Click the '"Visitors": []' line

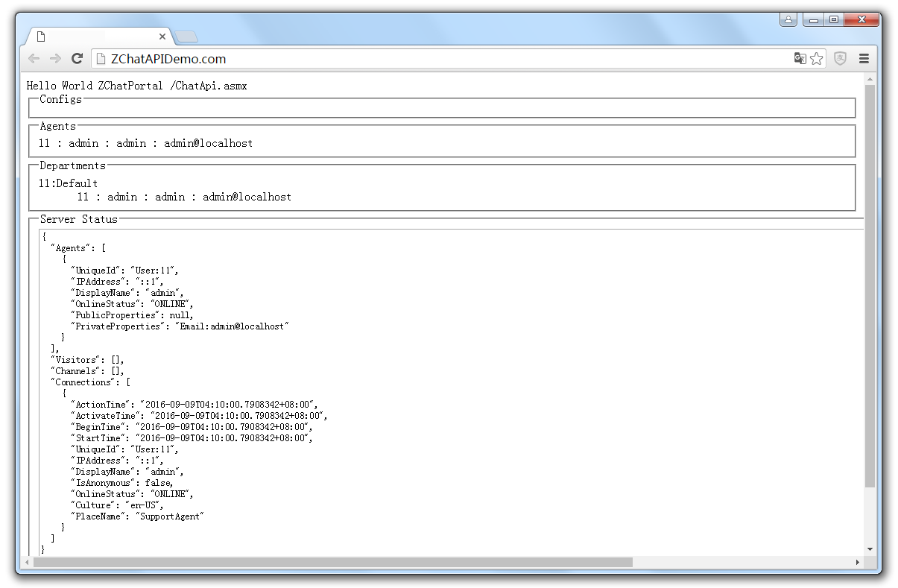point(87,360)
